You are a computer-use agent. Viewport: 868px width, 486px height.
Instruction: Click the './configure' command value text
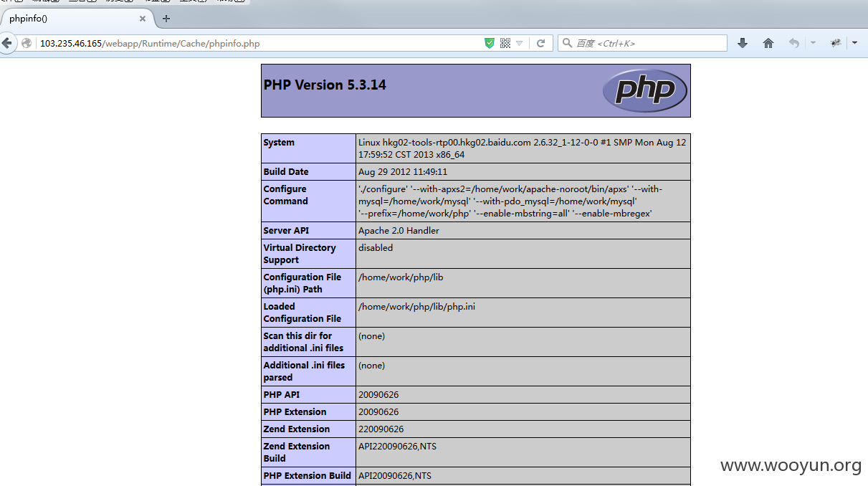pyautogui.click(x=510, y=201)
